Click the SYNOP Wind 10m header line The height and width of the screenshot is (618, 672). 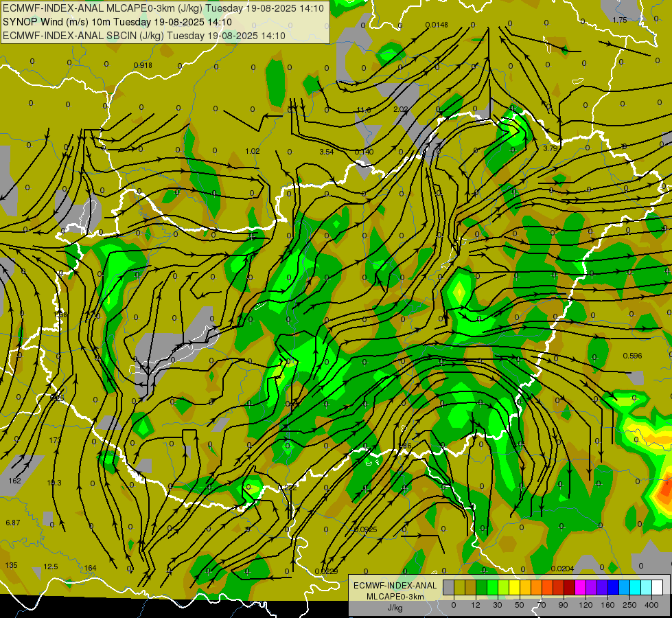pyautogui.click(x=117, y=22)
